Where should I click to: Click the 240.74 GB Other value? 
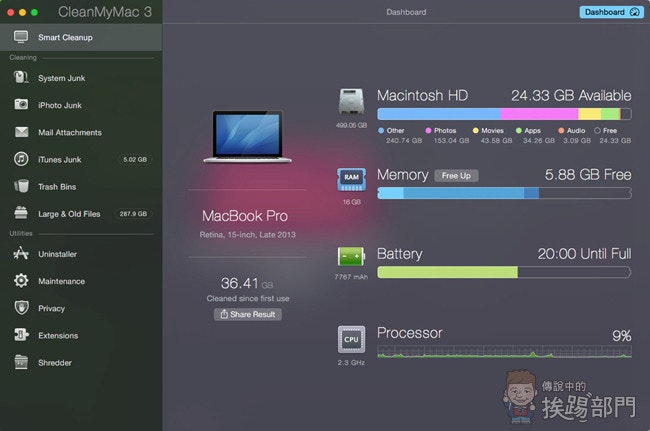404,141
